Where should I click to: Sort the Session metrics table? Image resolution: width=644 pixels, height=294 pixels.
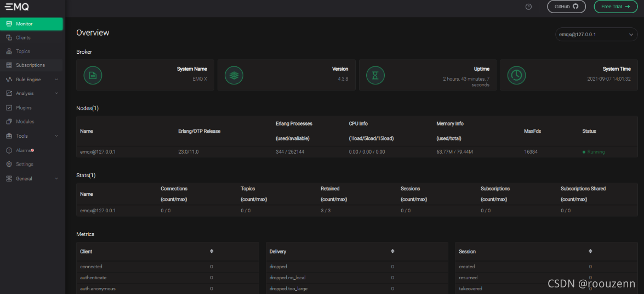[x=590, y=251]
